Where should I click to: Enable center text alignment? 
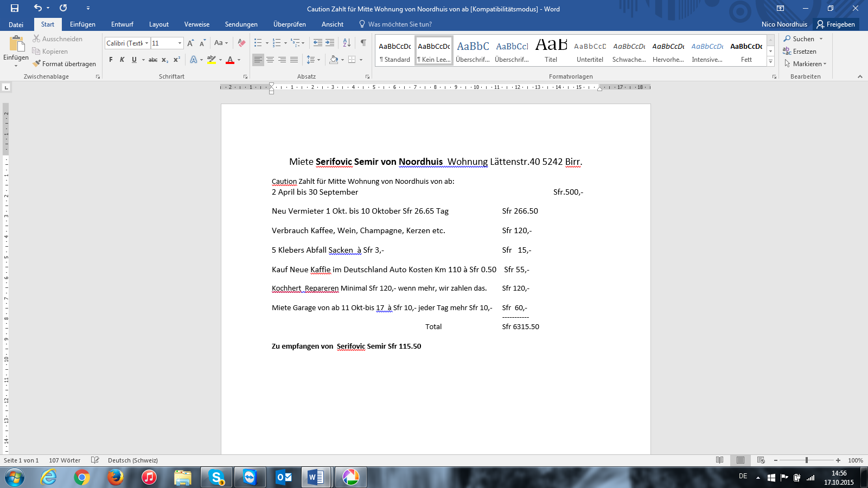tap(270, 60)
